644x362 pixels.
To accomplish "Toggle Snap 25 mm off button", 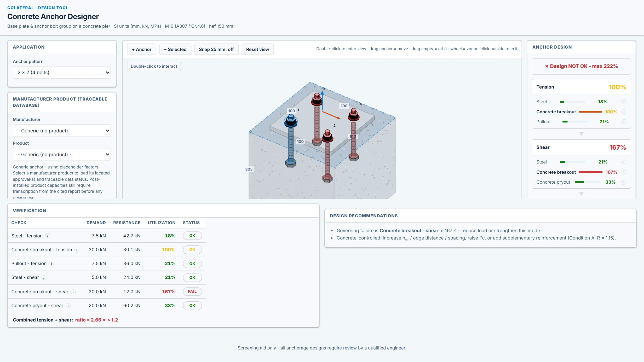I will click(216, 49).
